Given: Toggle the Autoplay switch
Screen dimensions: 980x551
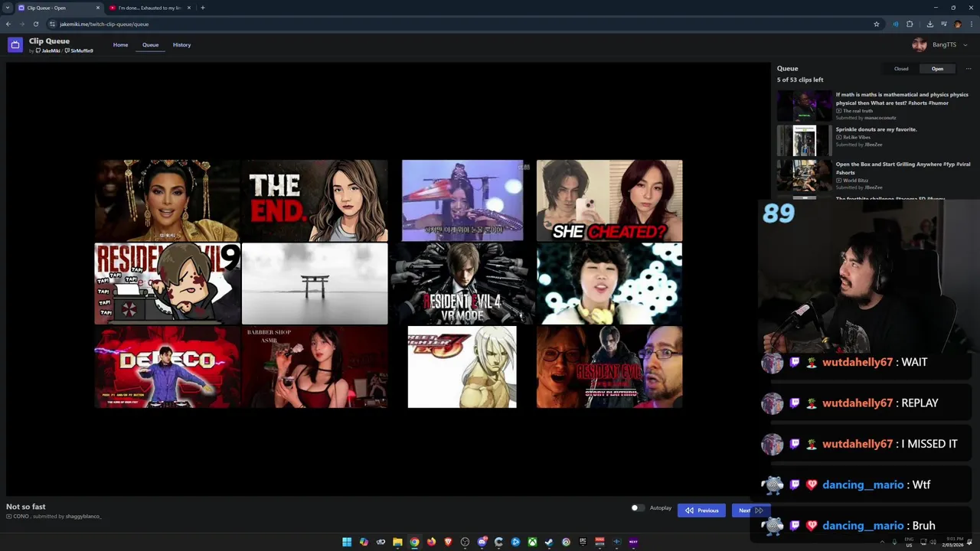Looking at the screenshot, I should click(x=637, y=508).
